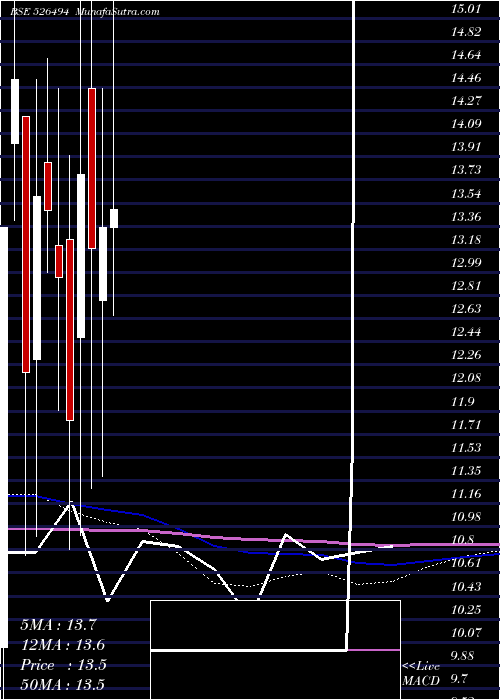Click the <<Live label
This screenshot has height=700, width=500.
click(421, 666)
